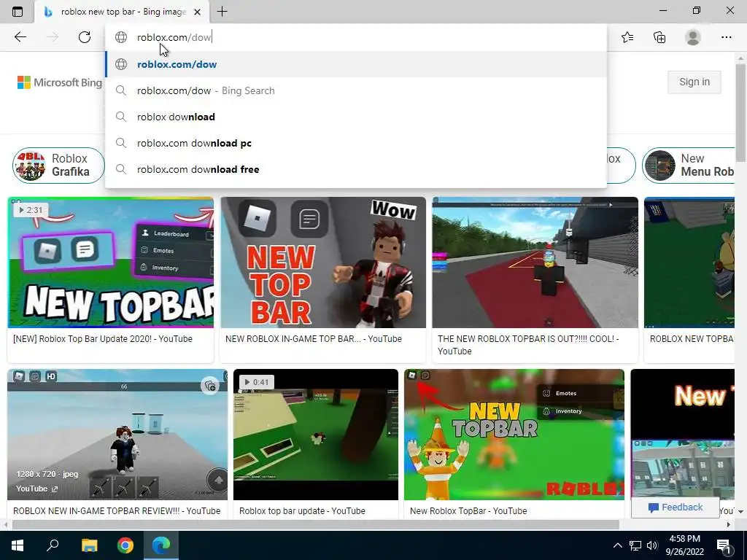Choose the roblox.com/dow URL suggestion

coord(356,64)
